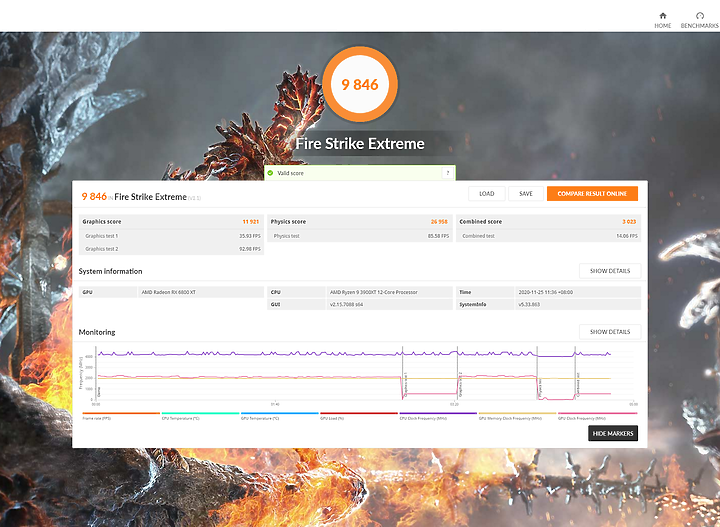The image size is (720, 527).
Task: Toggle GPU Load (%) legend series
Action: (x=359, y=416)
